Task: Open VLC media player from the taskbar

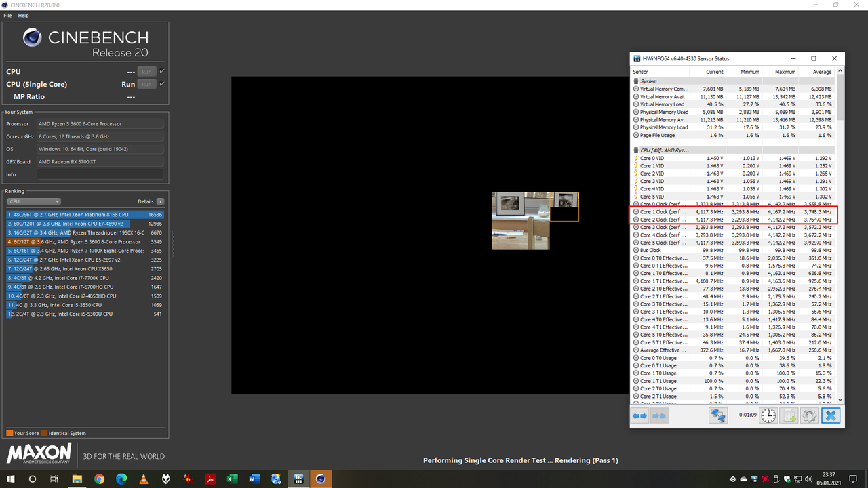Action: pos(143,479)
